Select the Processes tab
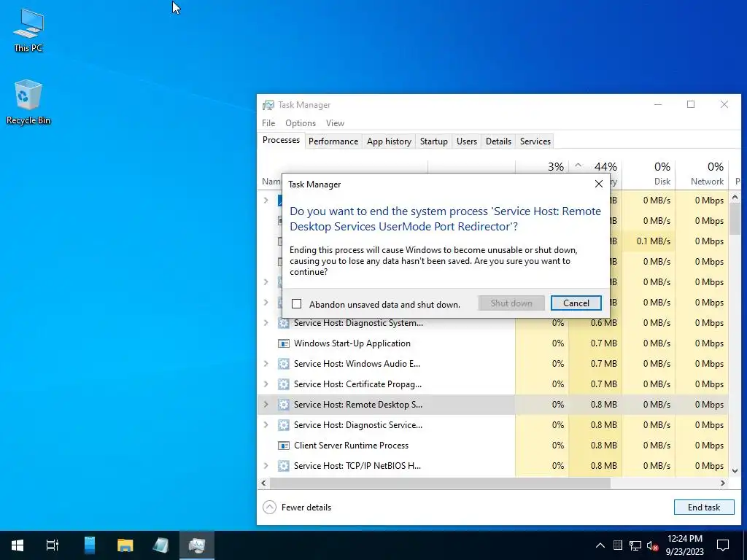The height and width of the screenshot is (560, 747). click(x=281, y=140)
